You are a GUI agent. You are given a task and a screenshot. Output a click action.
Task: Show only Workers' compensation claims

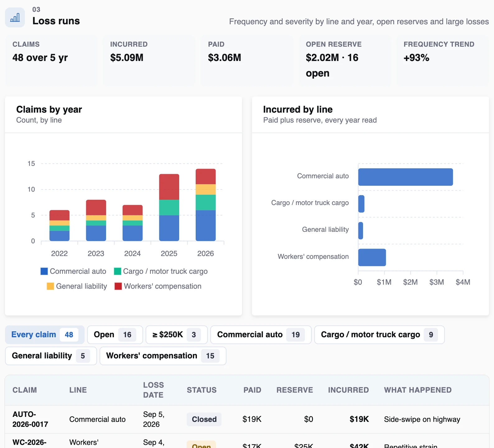click(163, 356)
